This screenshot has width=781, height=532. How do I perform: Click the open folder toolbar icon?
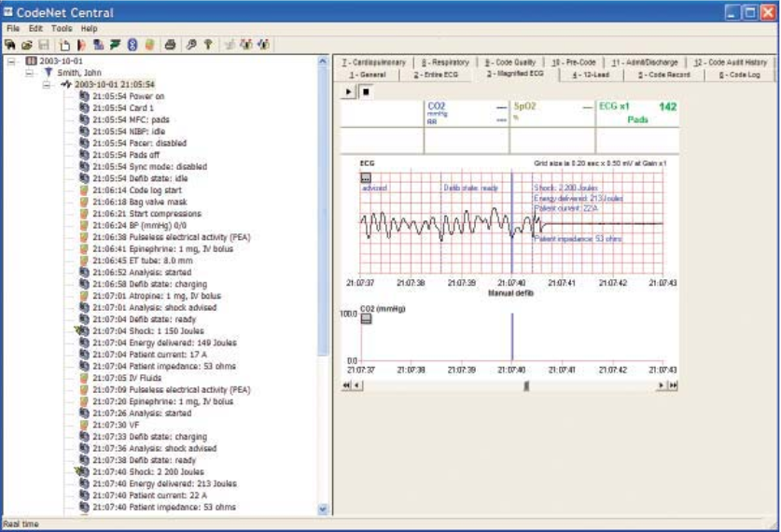[27, 45]
